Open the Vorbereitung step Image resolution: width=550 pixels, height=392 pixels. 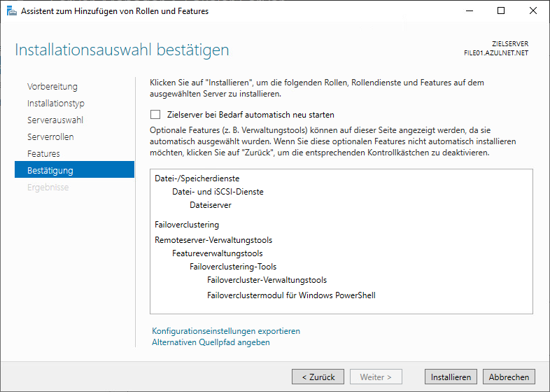52,87
